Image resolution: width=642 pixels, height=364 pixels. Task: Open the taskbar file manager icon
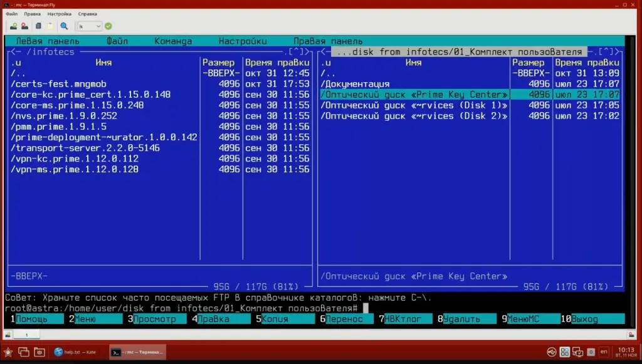click(x=39, y=352)
